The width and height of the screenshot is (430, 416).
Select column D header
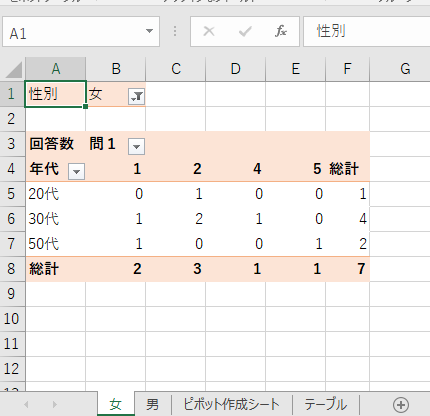tap(236, 69)
